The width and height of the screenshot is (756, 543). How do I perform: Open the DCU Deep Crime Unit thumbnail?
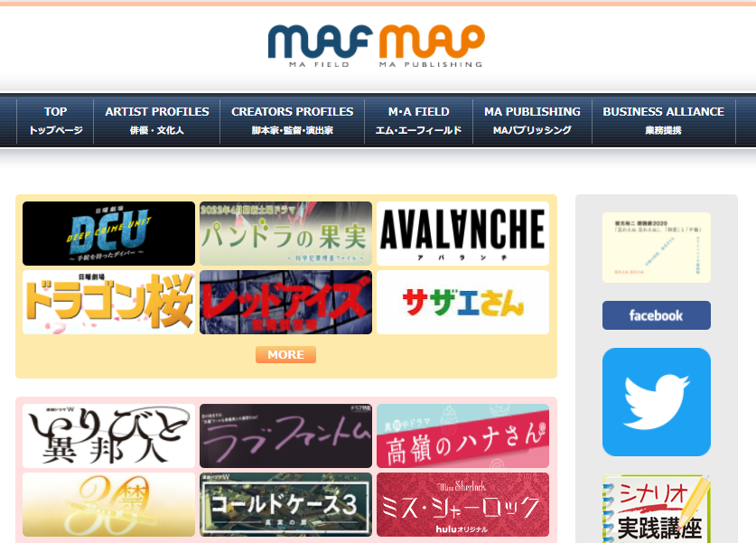point(108,233)
